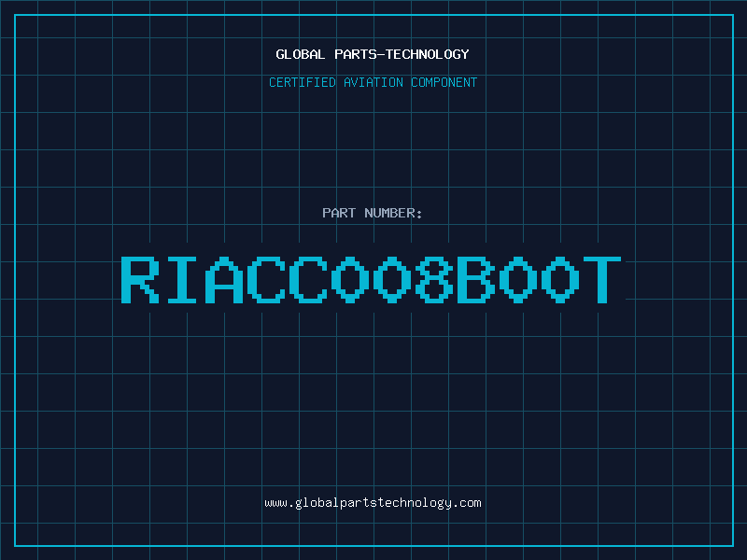
Task: Click the GLOBAL PARTS-TECHNOLOGY company title
Action: point(373,54)
